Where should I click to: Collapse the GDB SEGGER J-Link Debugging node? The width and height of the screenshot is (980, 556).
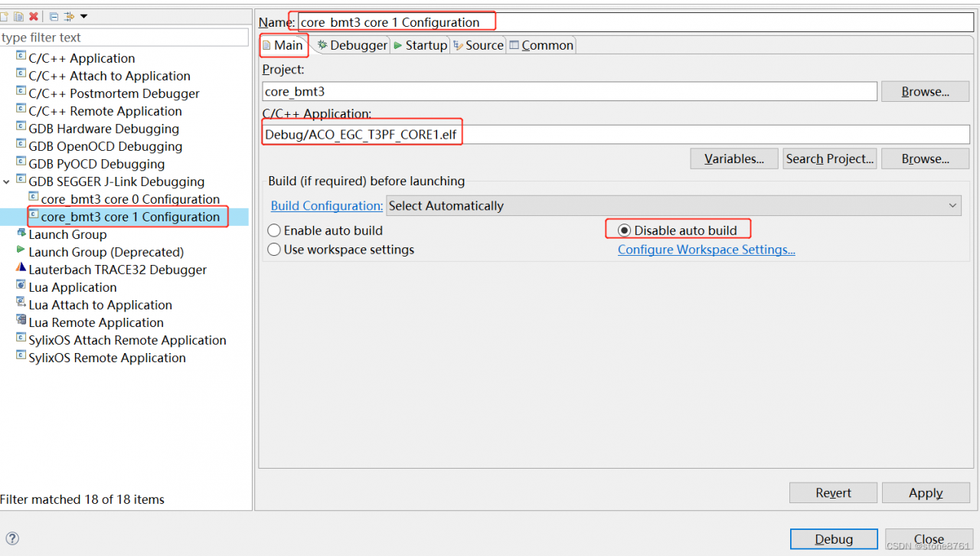click(7, 182)
